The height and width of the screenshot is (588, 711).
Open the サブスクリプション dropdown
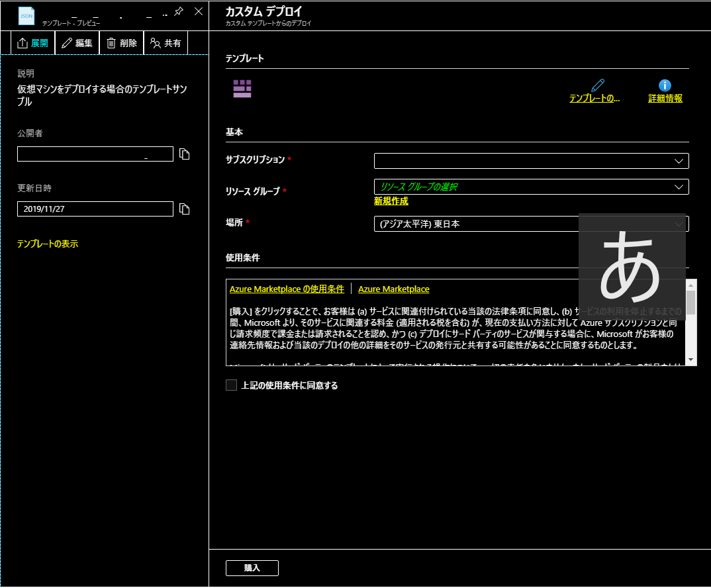532,161
